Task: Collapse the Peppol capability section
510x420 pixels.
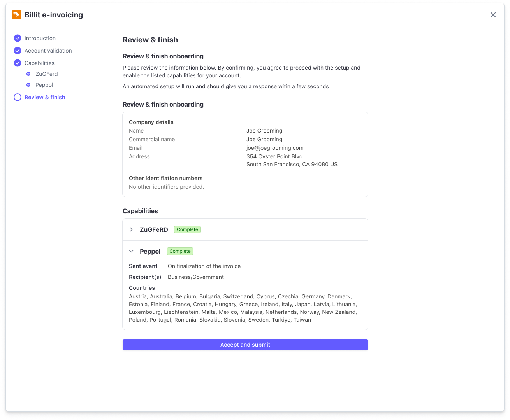Action: coord(131,251)
